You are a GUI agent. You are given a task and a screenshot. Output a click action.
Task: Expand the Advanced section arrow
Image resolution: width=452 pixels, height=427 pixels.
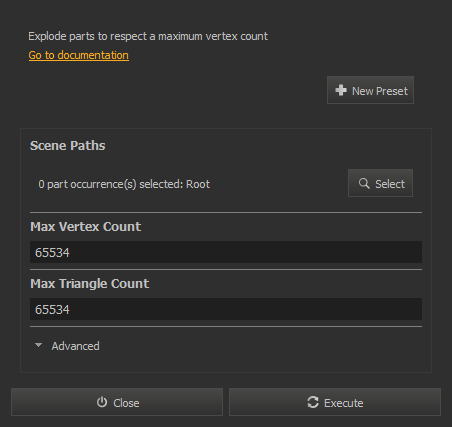pos(38,345)
